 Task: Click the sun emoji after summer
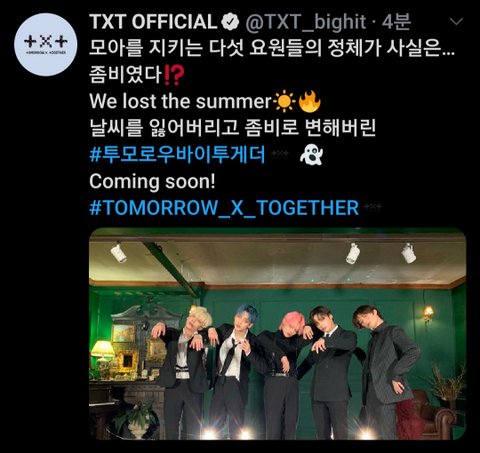284,102
